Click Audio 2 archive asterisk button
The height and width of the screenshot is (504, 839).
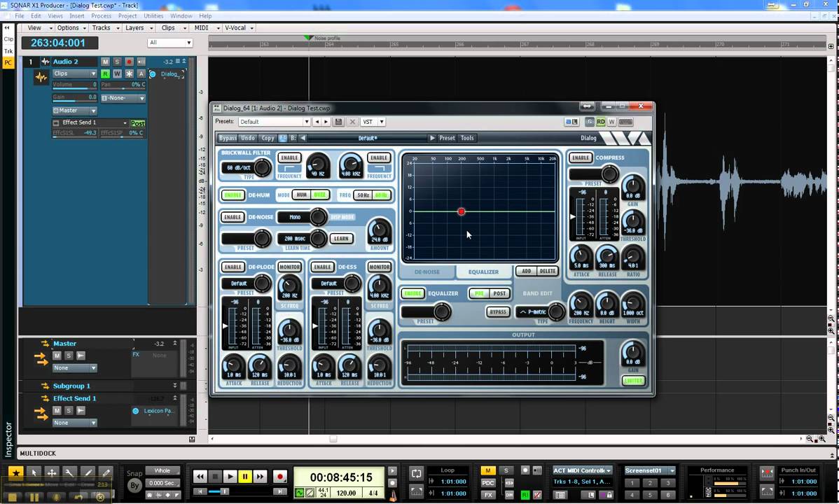pos(129,73)
